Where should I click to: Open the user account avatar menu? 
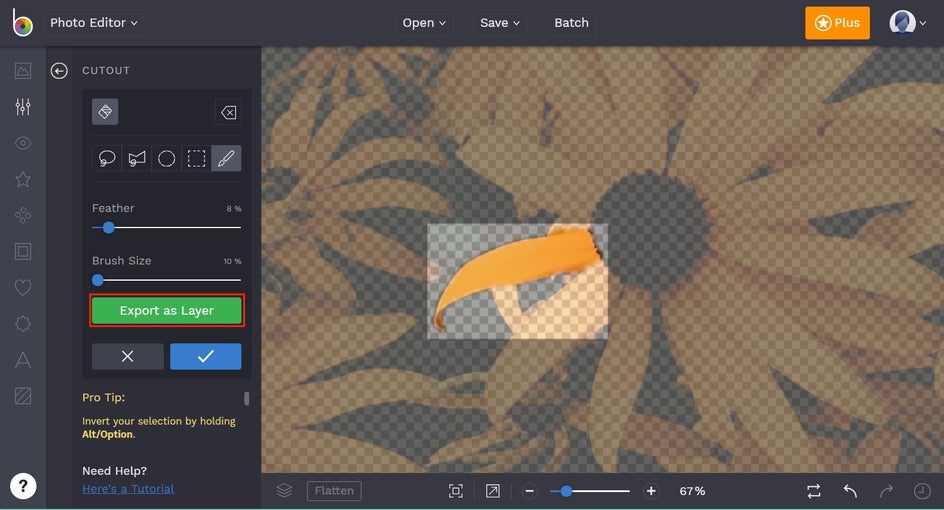click(907, 23)
